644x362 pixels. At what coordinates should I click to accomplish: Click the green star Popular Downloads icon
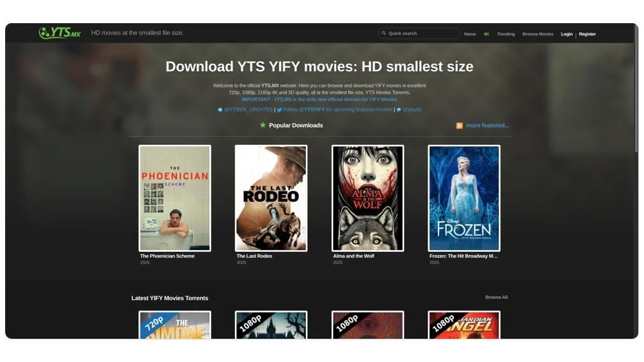pyautogui.click(x=263, y=125)
